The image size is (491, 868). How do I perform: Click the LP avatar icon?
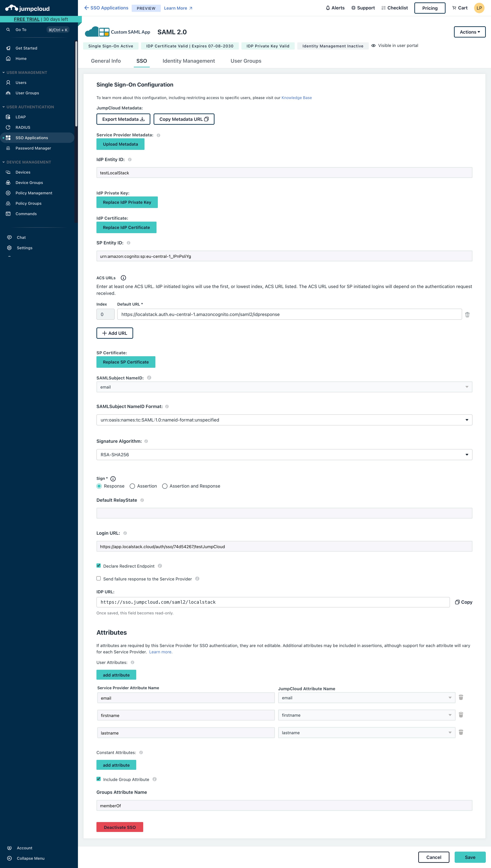pos(479,8)
